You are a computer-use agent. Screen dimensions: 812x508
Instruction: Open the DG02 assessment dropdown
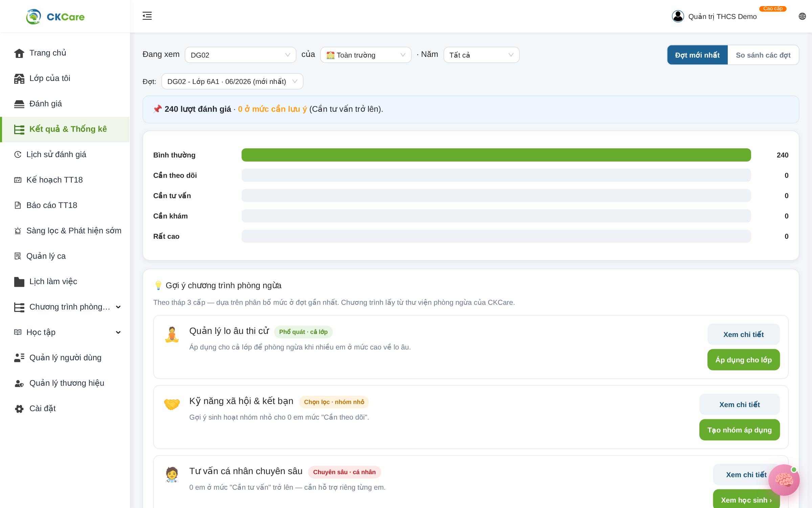coord(240,55)
